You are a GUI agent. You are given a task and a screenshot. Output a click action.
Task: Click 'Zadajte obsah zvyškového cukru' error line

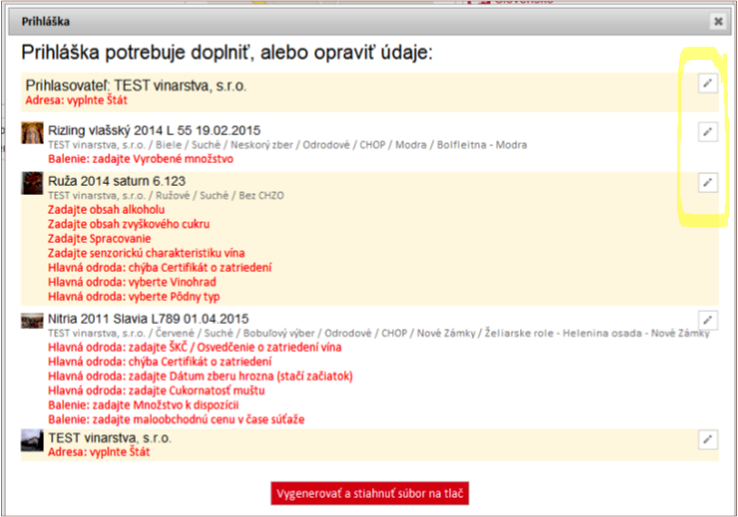[129, 224]
